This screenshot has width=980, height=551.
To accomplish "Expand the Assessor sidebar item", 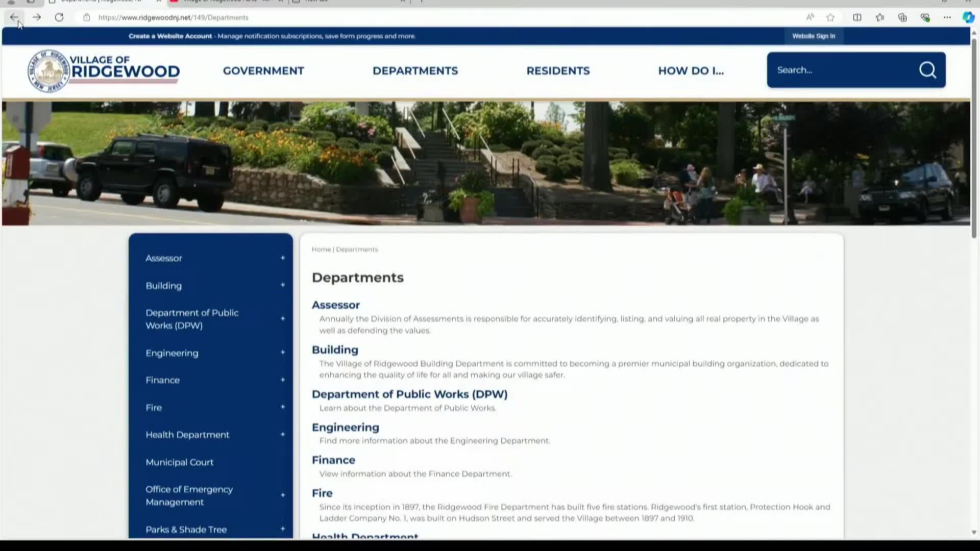I will [283, 258].
